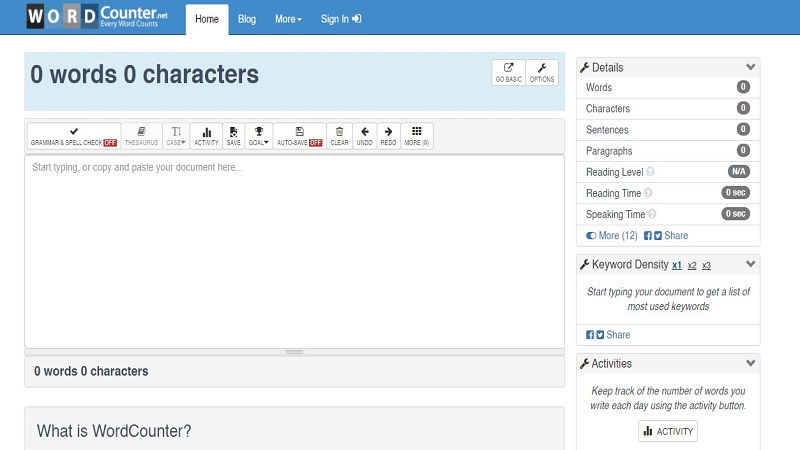800x450 pixels.
Task: Click the Undo arrow button
Action: 364,136
